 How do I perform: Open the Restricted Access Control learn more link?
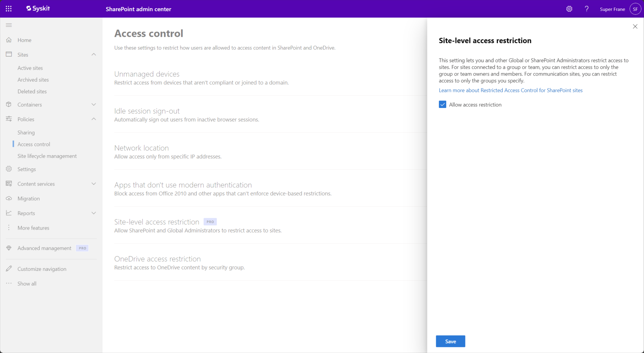coord(510,90)
